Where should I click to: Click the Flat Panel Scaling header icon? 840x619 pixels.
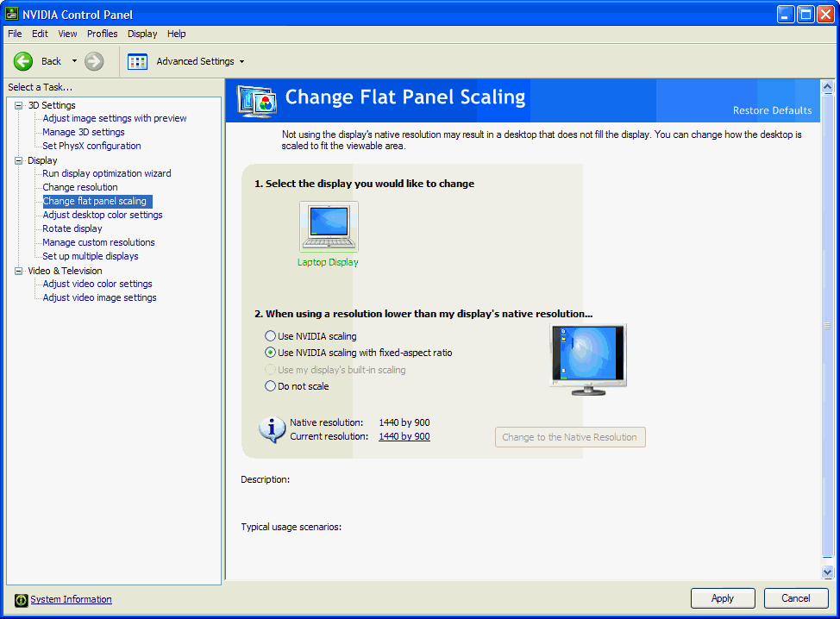pyautogui.click(x=257, y=101)
